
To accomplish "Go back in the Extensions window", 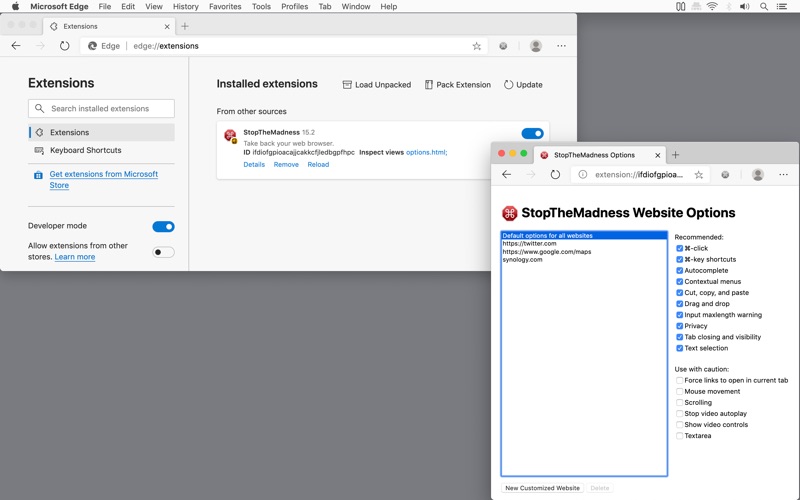I will click(16, 46).
